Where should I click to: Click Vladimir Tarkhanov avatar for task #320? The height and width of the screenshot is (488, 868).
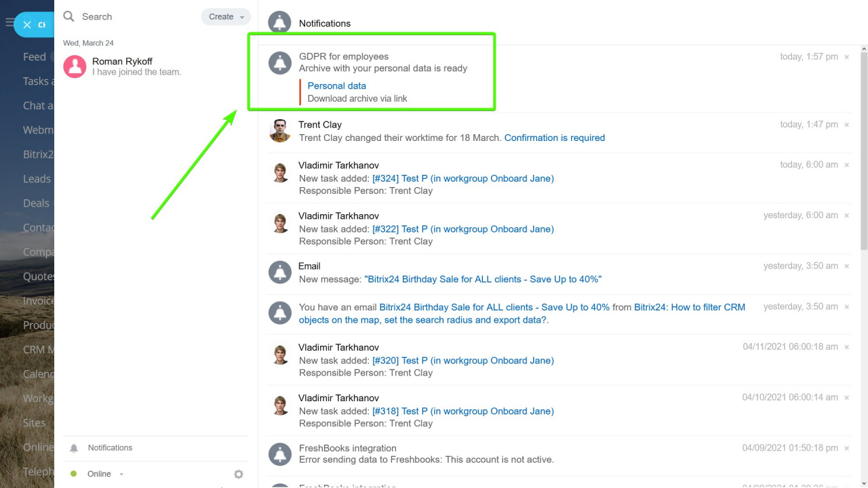pos(279,354)
